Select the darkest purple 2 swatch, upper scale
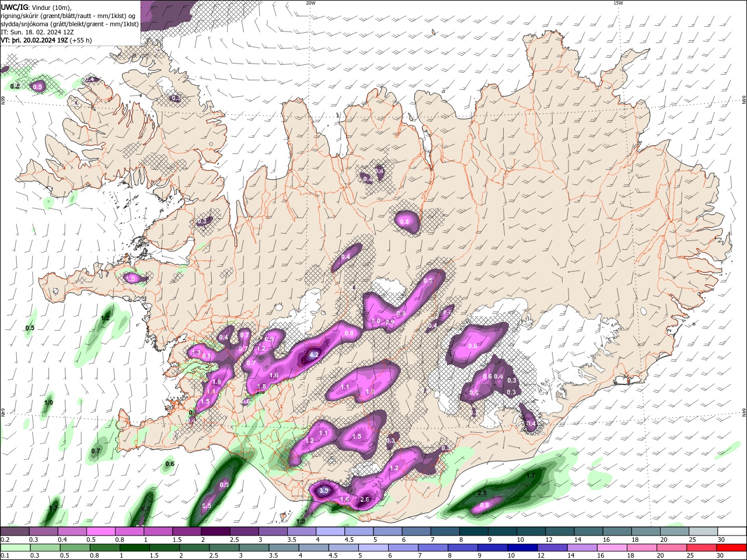Screen dimensions: 747x560 pyautogui.click(x=215, y=531)
